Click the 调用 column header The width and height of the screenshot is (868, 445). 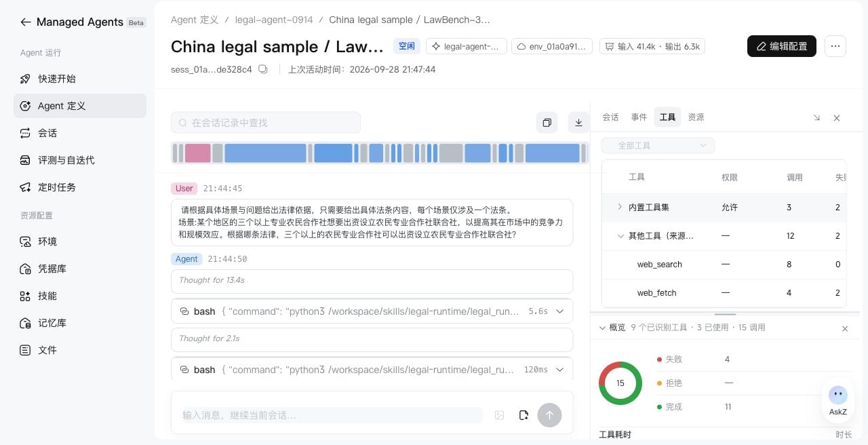[794, 177]
